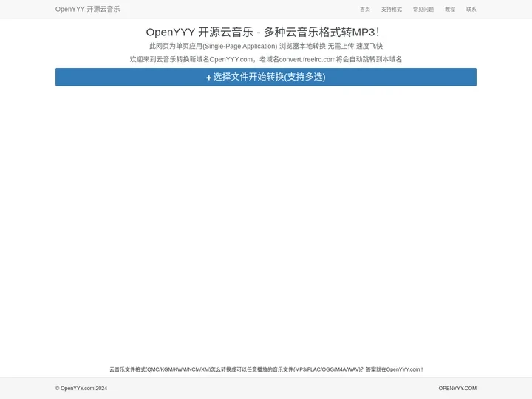Image resolution: width=532 pixels, height=399 pixels.
Task: Open the OPENYYY.COM footer link
Action: point(457,388)
